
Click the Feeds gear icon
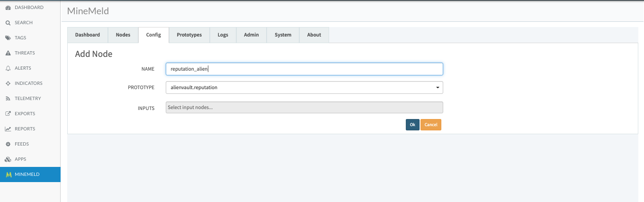(x=8, y=144)
